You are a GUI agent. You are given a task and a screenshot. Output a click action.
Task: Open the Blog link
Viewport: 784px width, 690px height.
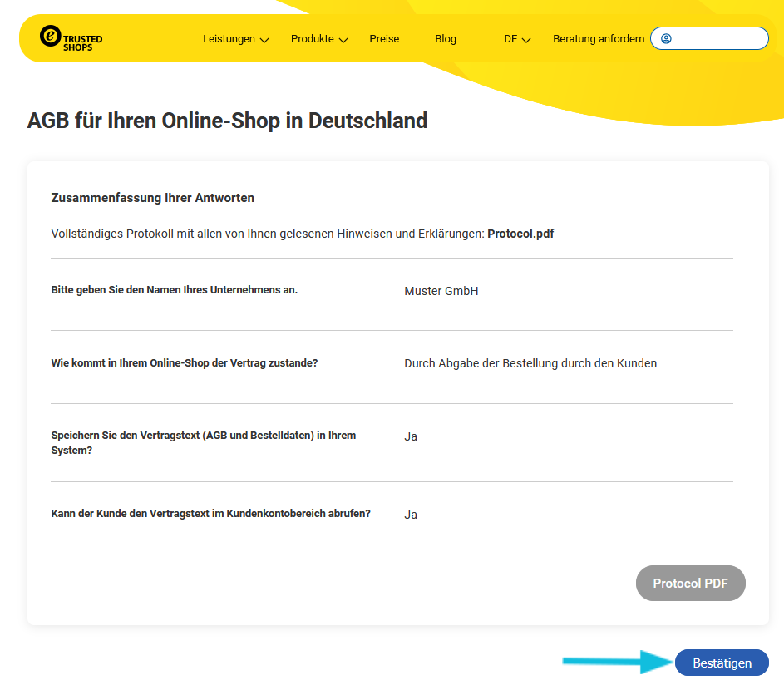tap(446, 39)
